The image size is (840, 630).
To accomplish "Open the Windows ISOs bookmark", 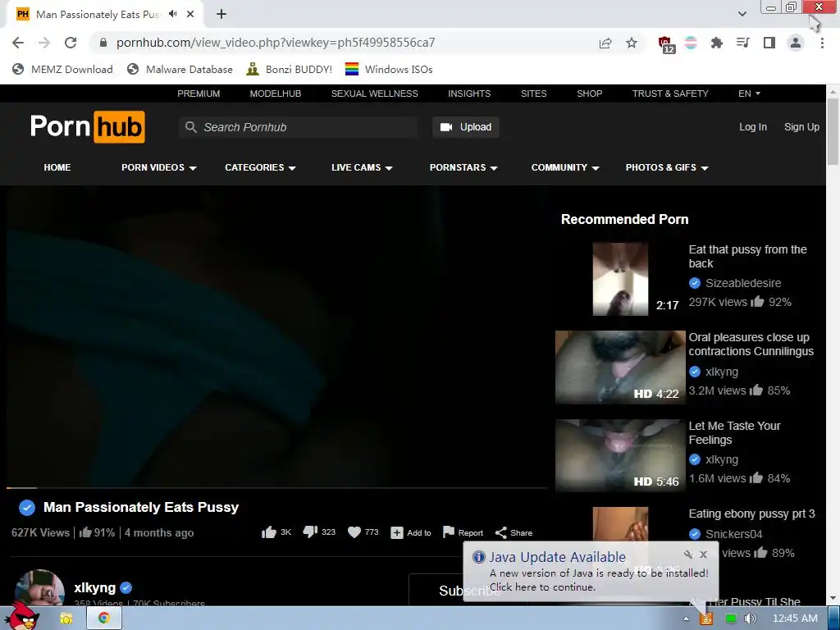I will pos(389,69).
